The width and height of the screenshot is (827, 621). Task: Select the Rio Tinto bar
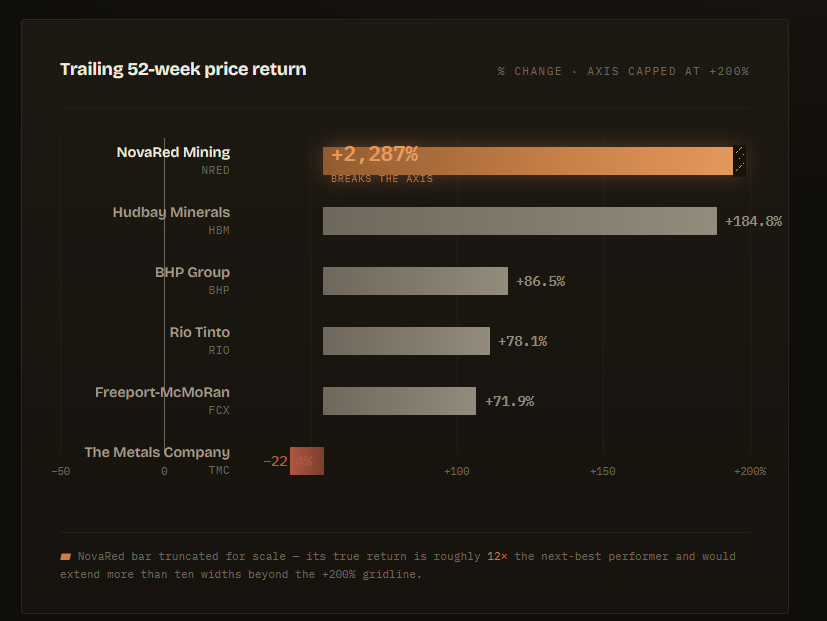pyautogui.click(x=407, y=341)
